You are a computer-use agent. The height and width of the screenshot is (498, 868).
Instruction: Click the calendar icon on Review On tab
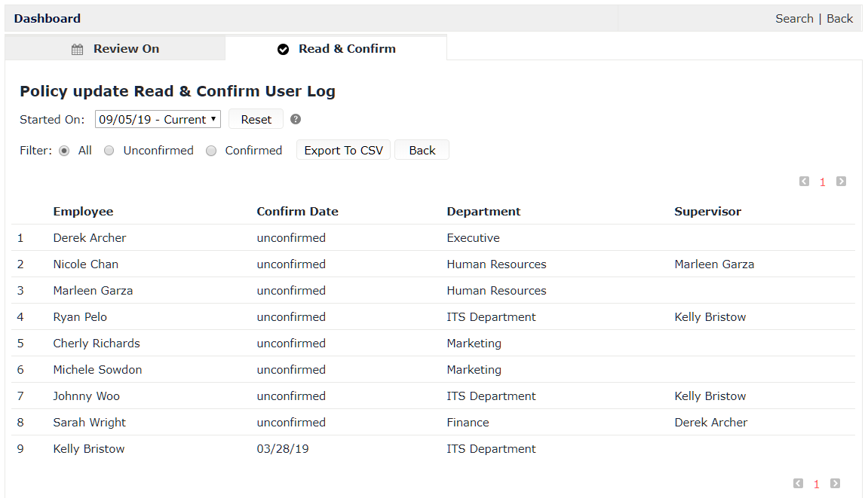point(78,49)
